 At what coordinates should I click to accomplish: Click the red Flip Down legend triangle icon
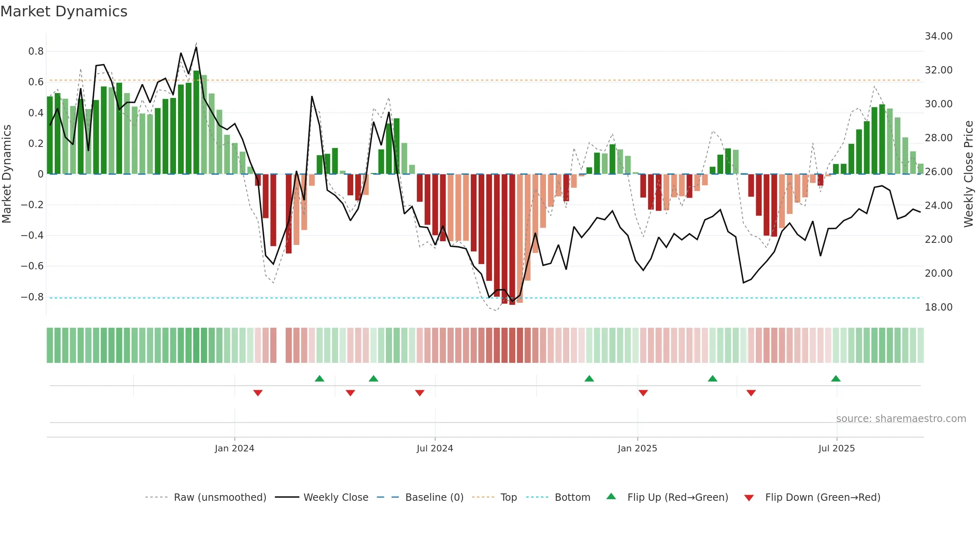pyautogui.click(x=749, y=498)
